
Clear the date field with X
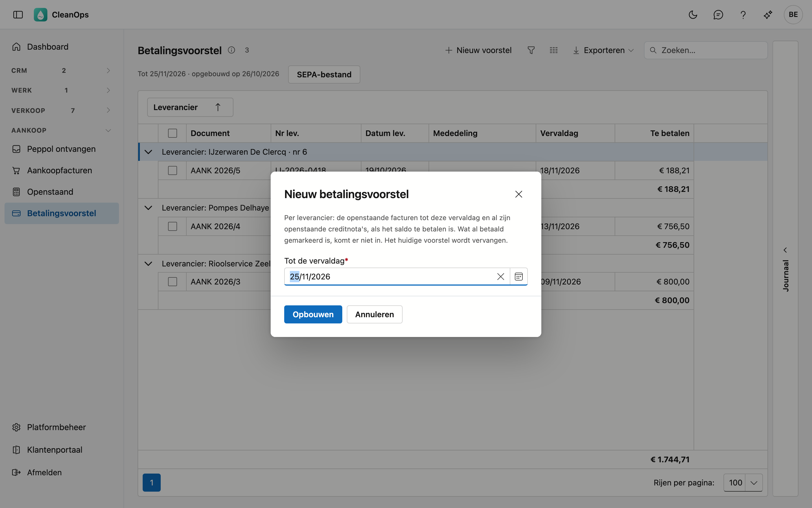(501, 277)
